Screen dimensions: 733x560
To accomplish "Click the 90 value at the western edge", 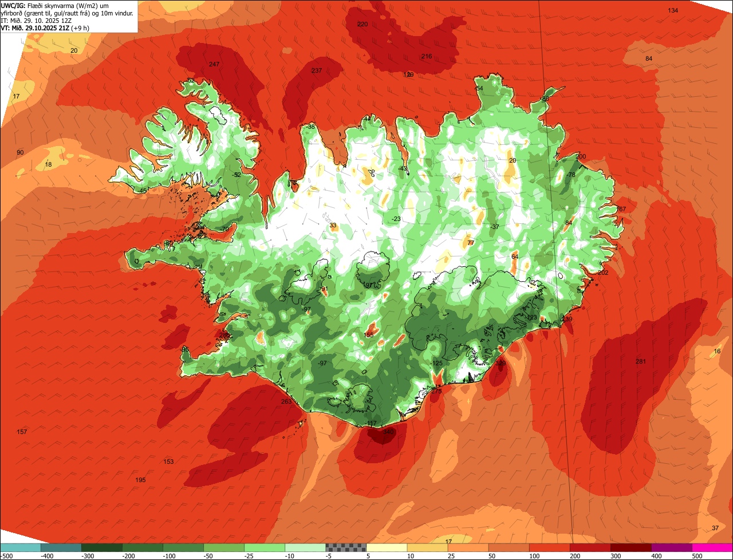I will (20, 152).
